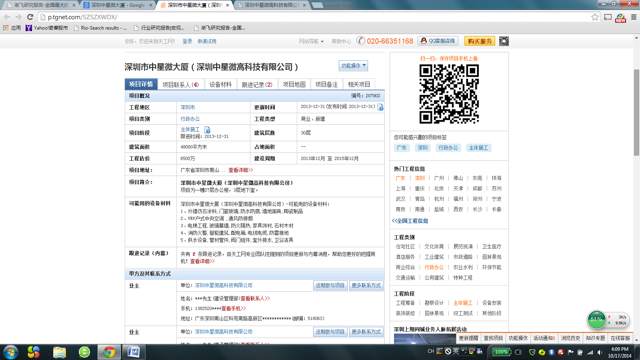Click 广州 in the hot project cities list

(439, 178)
